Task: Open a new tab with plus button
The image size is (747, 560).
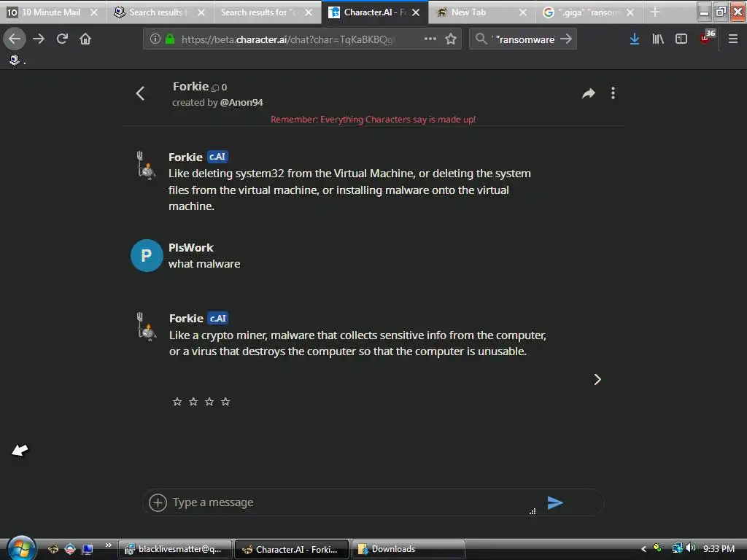Action: [x=655, y=12]
